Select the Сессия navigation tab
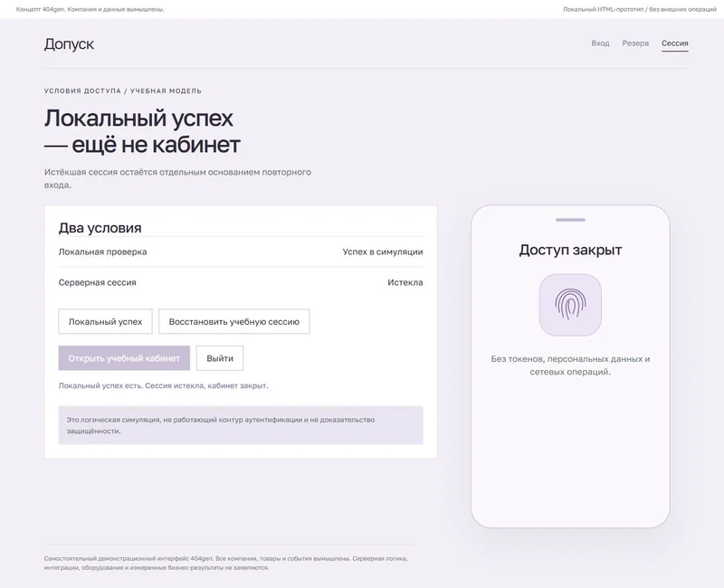 674,43
